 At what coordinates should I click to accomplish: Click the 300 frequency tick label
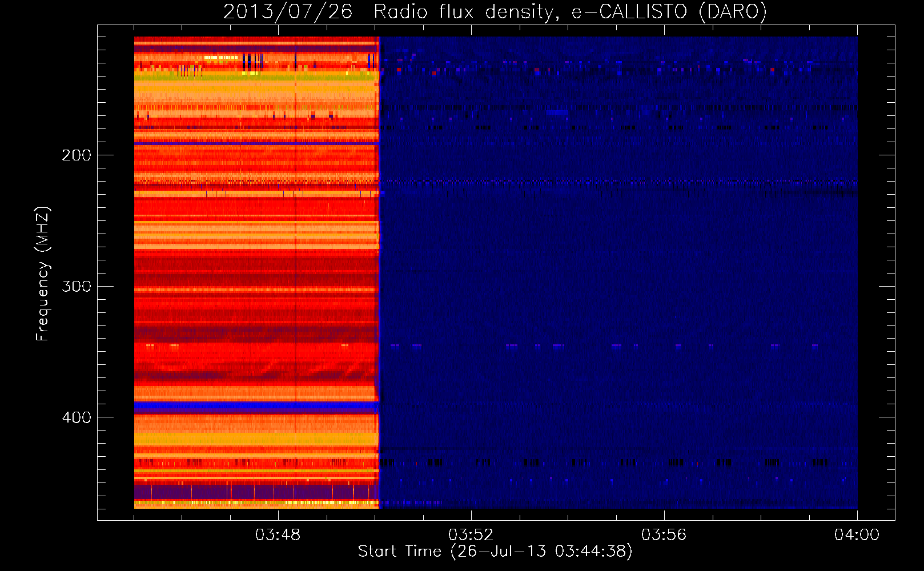77,286
